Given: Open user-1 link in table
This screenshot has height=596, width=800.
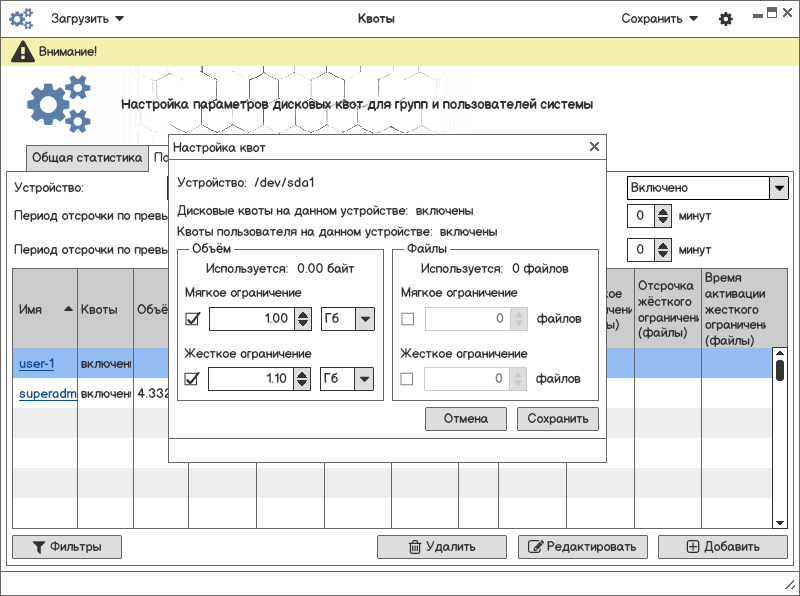Looking at the screenshot, I should pos(36,364).
